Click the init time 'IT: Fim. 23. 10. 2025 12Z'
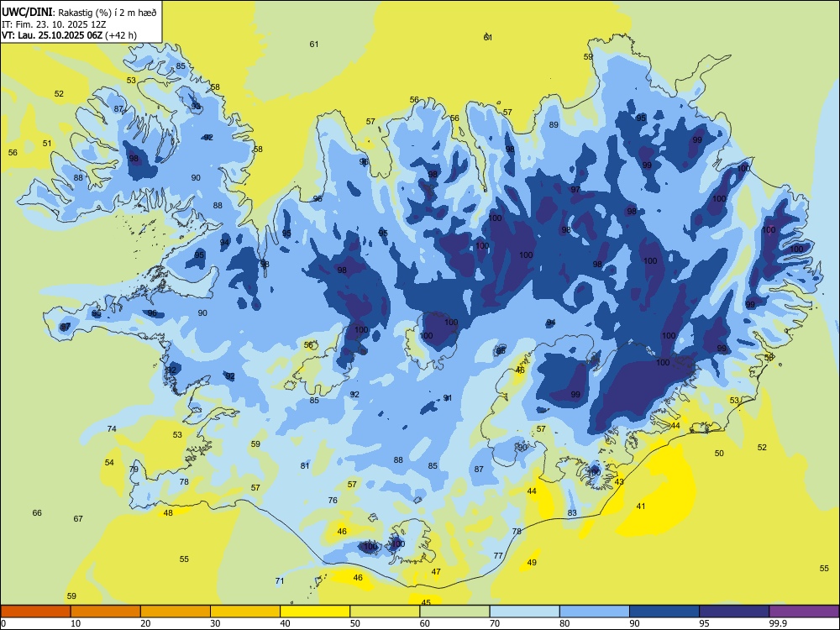Viewport: 840px width, 630px height. [54, 24]
